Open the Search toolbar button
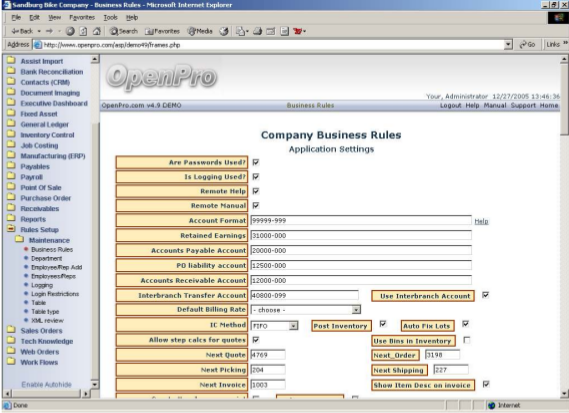 (123, 31)
